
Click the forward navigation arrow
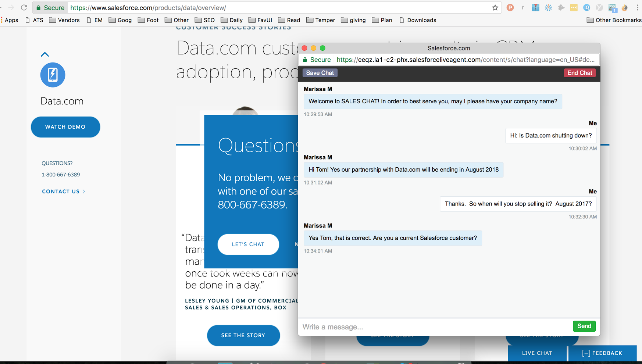click(11, 7)
